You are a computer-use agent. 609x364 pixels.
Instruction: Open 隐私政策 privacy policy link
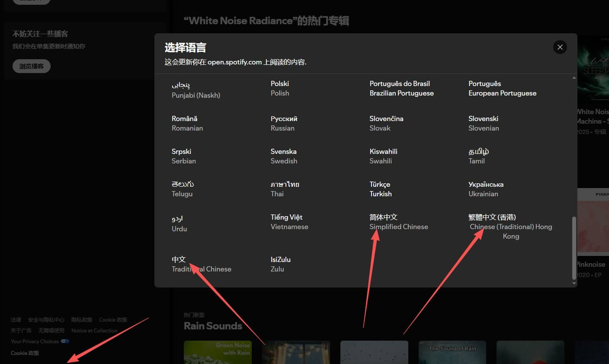click(82, 320)
